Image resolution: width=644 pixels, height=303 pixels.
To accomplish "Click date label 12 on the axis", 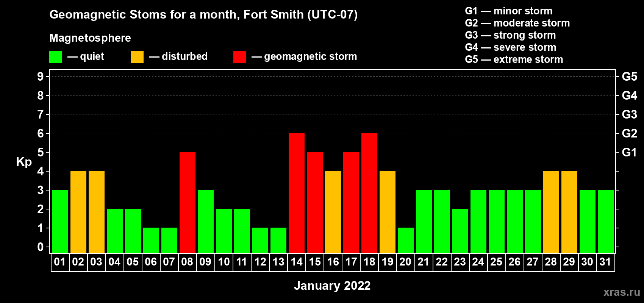I will coord(260,262).
